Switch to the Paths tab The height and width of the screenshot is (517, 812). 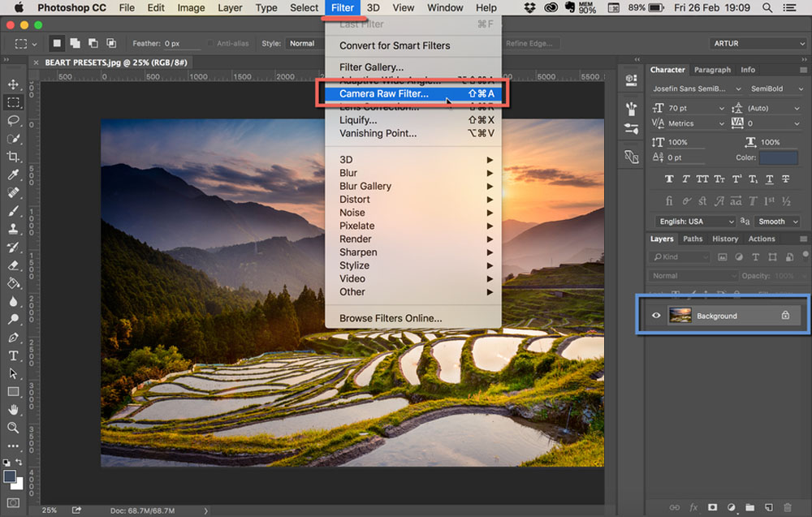pos(692,239)
